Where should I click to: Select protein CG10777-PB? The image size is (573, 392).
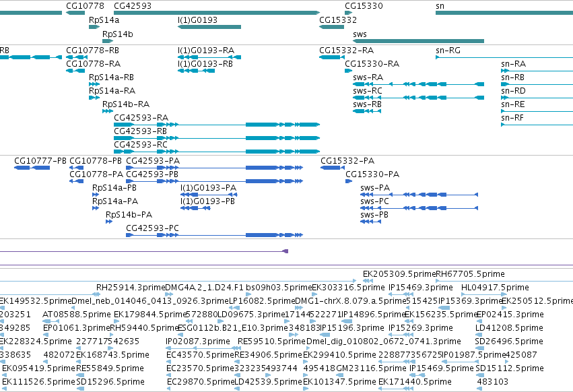(32, 168)
